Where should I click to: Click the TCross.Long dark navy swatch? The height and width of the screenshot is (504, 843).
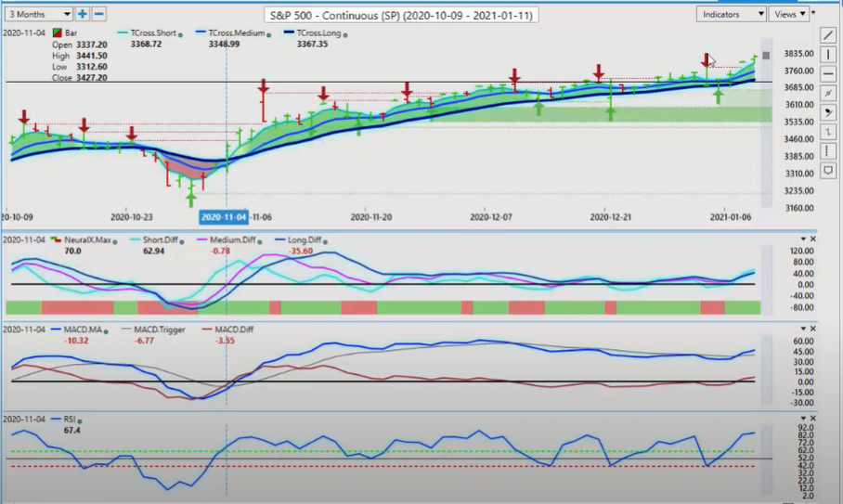pyautogui.click(x=289, y=33)
